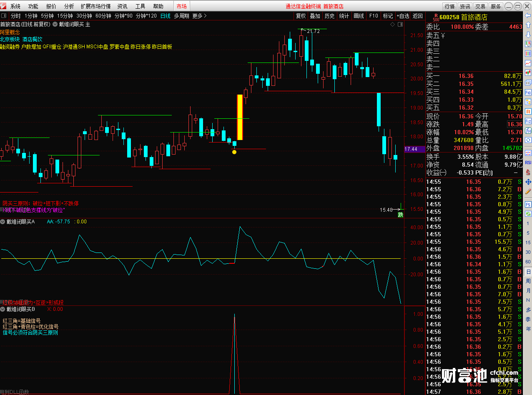The height and width of the screenshot is (395, 532).
Task: Select monthly 月 period in sidebar
Action: (x=528, y=290)
